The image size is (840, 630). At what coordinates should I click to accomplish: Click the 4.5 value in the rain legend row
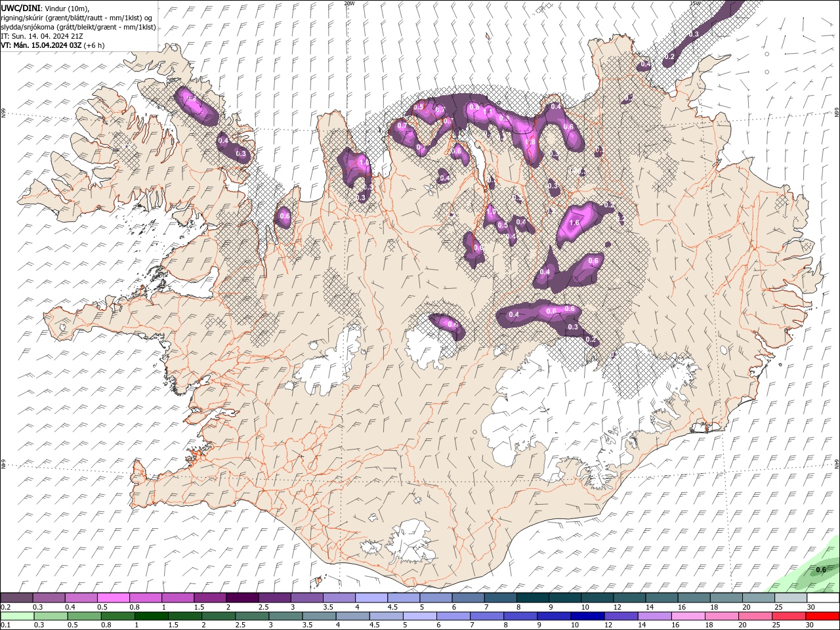375,625
